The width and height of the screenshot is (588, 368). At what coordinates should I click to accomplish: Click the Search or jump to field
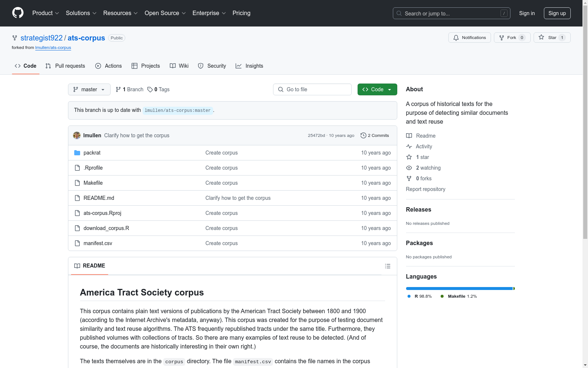click(452, 13)
